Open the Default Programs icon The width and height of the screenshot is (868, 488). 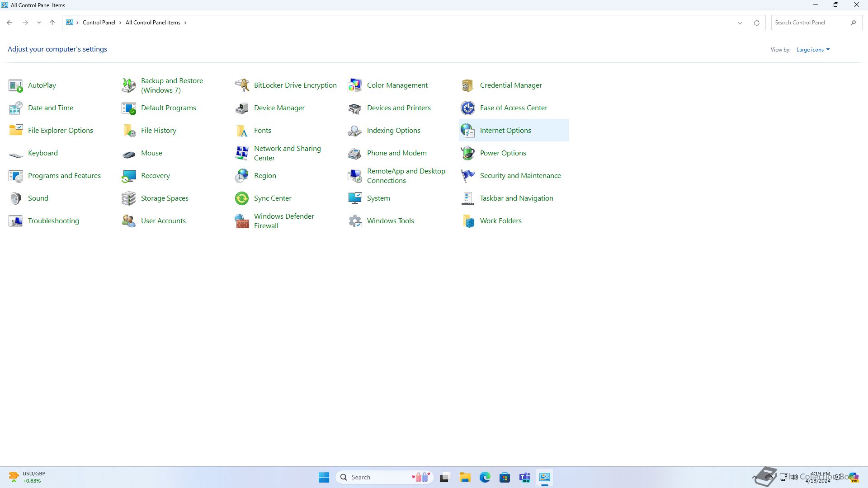coord(129,108)
